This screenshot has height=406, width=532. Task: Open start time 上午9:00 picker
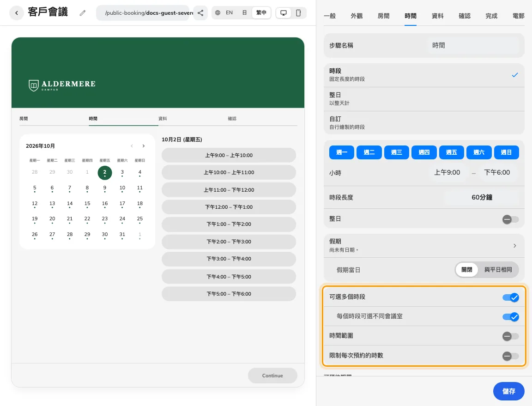pyautogui.click(x=447, y=172)
